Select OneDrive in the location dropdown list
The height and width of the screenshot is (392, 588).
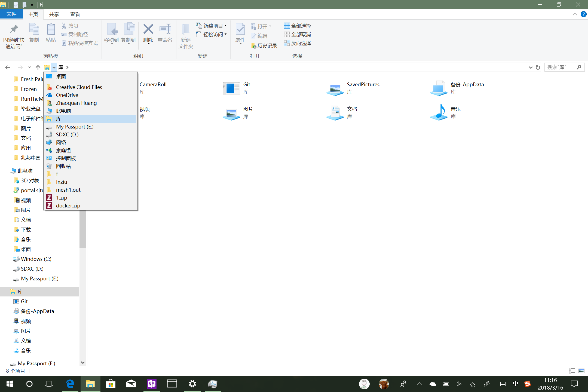tap(67, 95)
